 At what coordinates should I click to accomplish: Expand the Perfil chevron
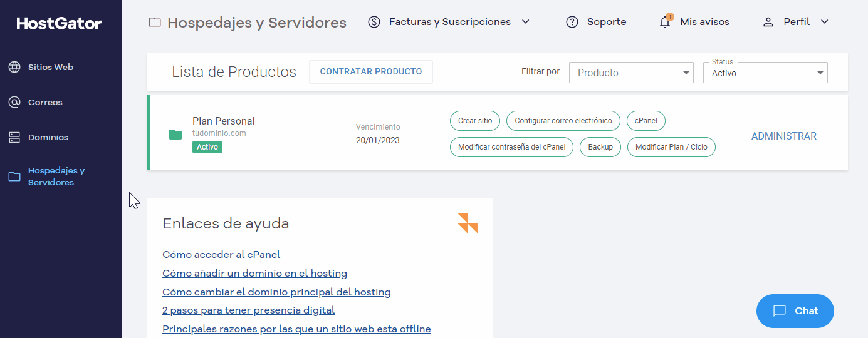coord(825,22)
